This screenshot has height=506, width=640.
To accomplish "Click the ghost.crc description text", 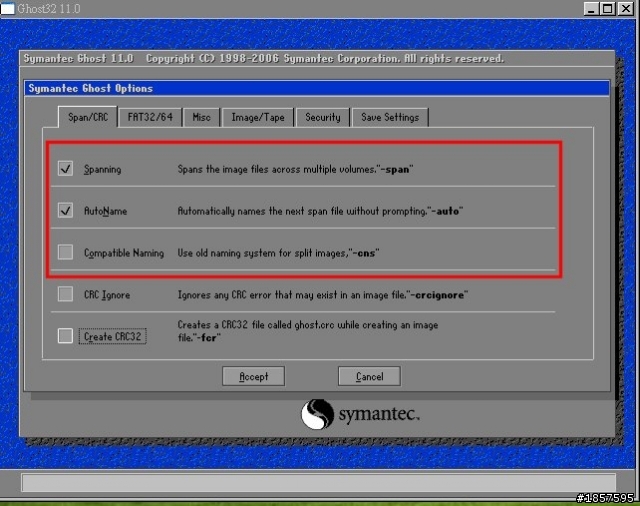I will point(308,331).
